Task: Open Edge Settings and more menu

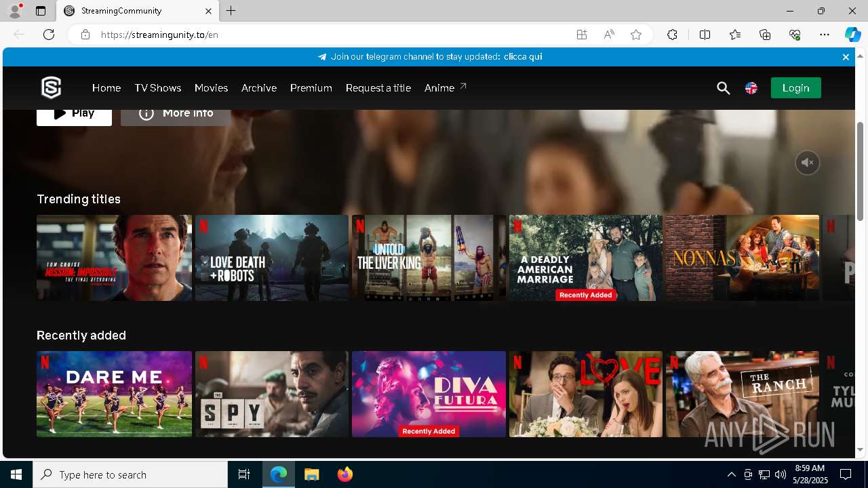Action: [x=825, y=35]
